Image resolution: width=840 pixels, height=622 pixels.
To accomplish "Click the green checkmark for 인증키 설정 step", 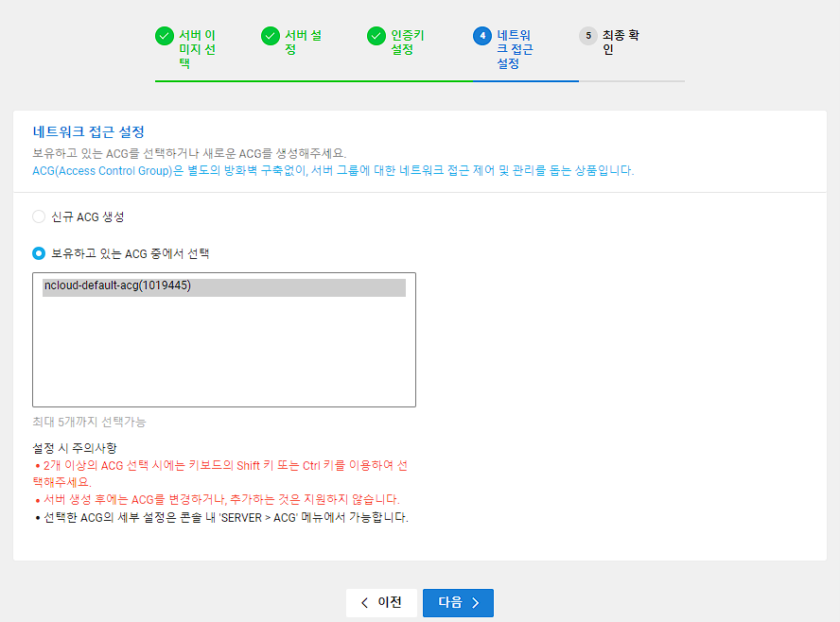I will coord(376,37).
